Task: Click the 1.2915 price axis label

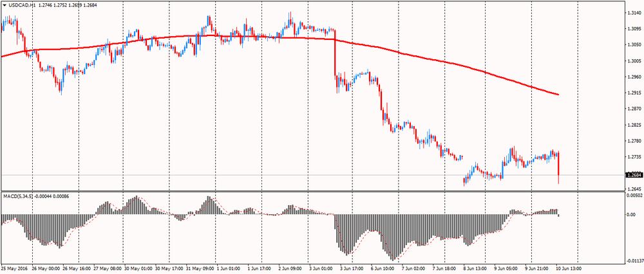Action: point(633,93)
